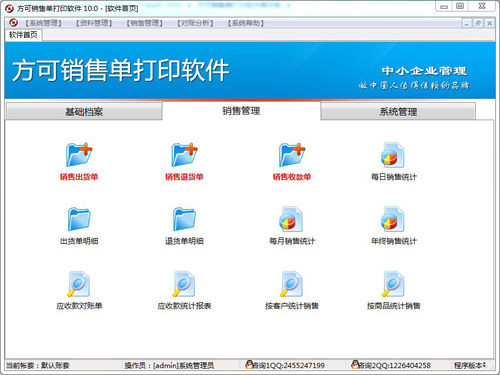Open the 年终销售统计 chart icon
The image size is (500, 375).
393,219
